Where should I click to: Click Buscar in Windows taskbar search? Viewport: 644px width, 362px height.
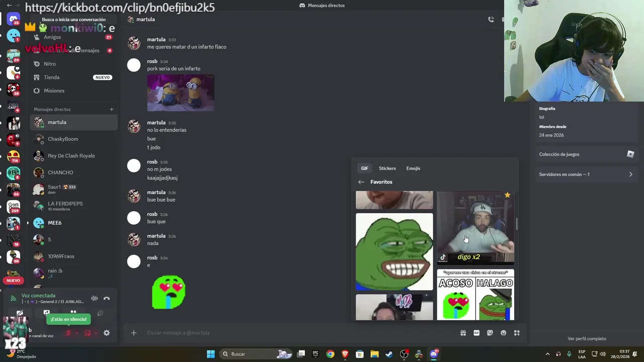(257, 354)
